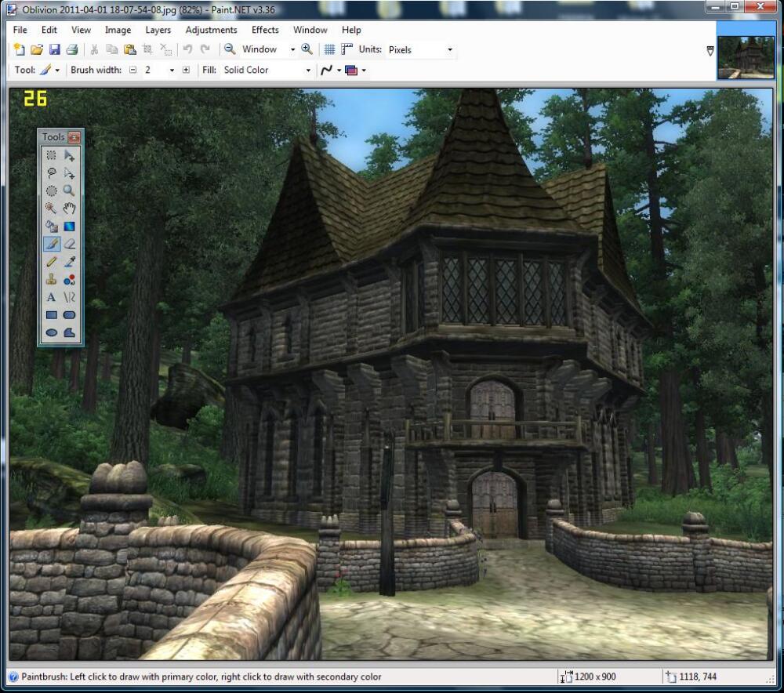
Task: Click the open image thumbnail tab
Action: (746, 58)
